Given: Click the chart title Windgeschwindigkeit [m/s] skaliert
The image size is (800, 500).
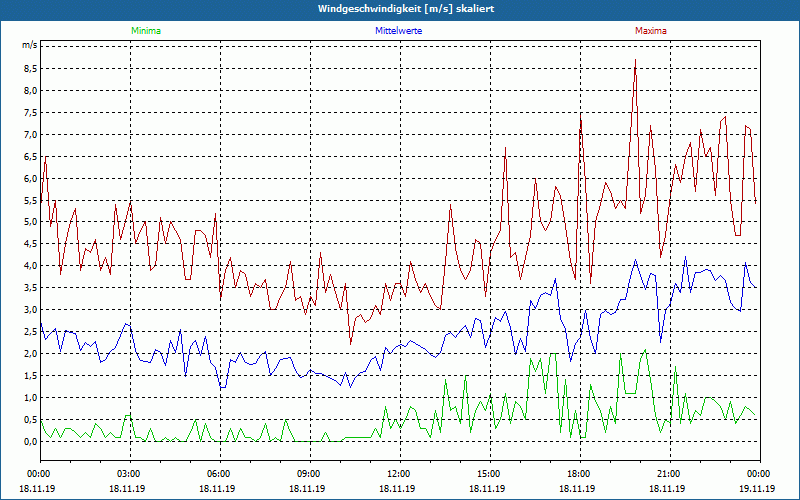Looking at the screenshot, I should [x=406, y=9].
